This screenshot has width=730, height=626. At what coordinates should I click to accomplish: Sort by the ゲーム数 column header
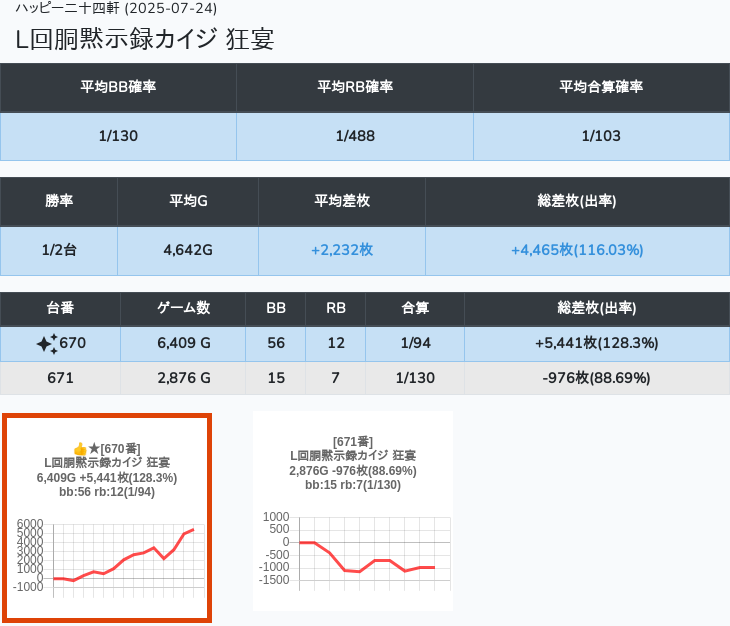(x=183, y=308)
